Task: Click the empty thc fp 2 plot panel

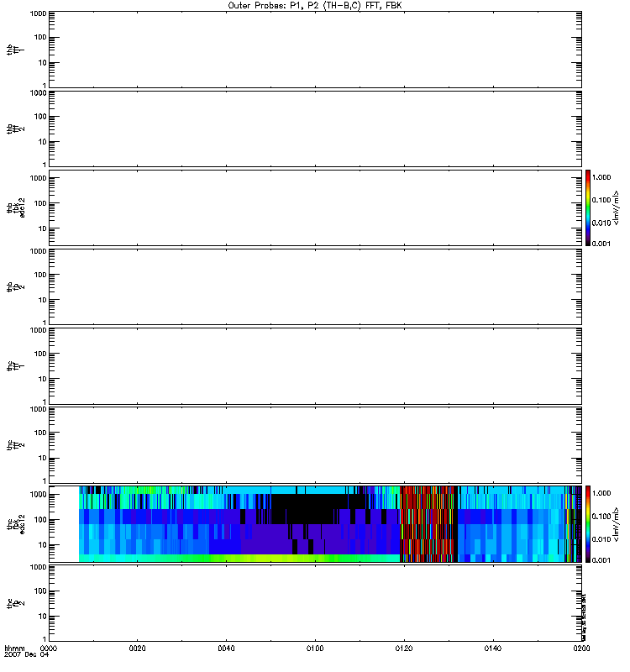Action: click(x=315, y=603)
